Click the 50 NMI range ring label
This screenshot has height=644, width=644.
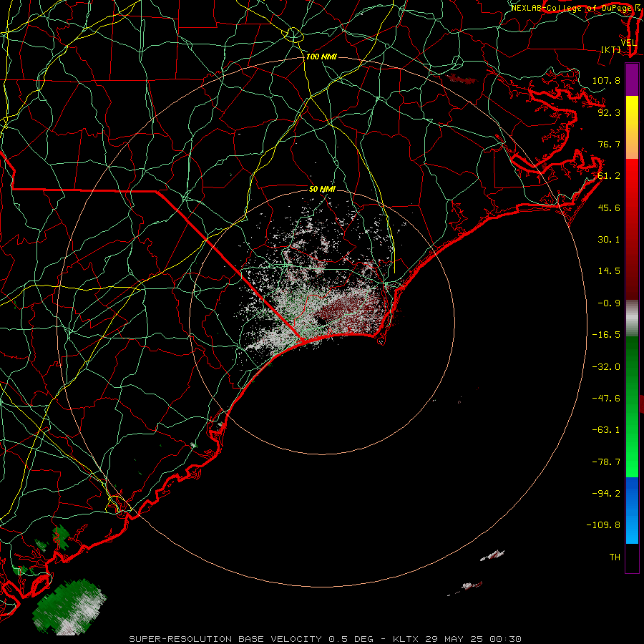(x=323, y=190)
